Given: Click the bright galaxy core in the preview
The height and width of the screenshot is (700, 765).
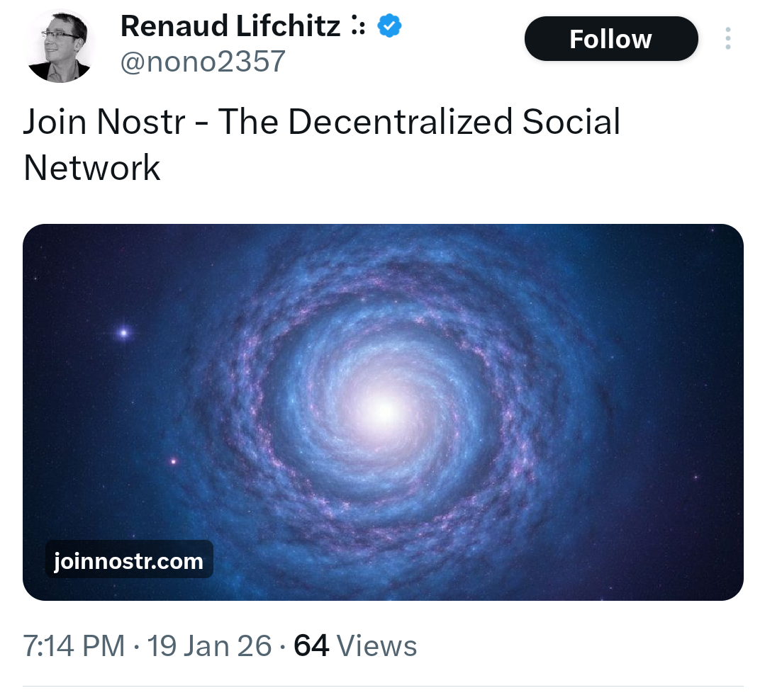Looking at the screenshot, I should pyautogui.click(x=384, y=411).
